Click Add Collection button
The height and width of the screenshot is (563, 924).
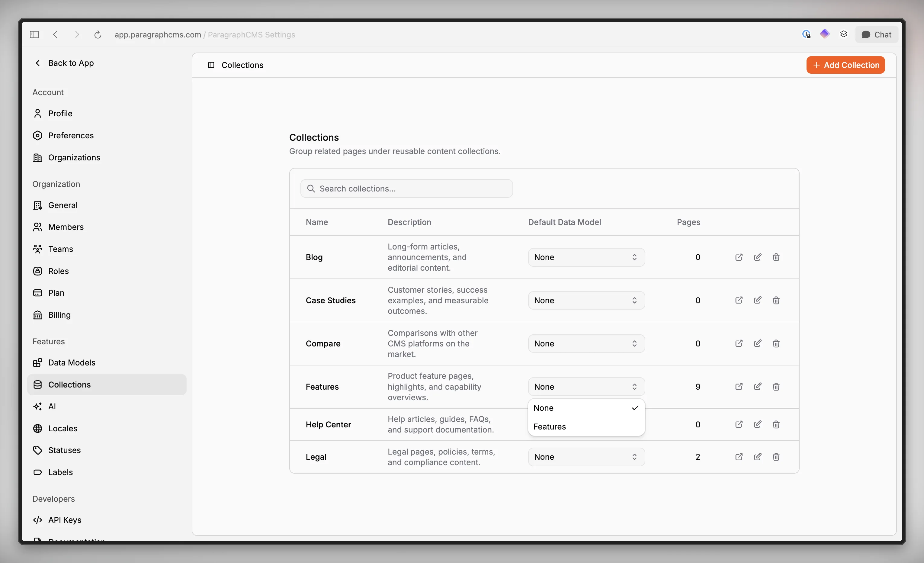coord(845,65)
